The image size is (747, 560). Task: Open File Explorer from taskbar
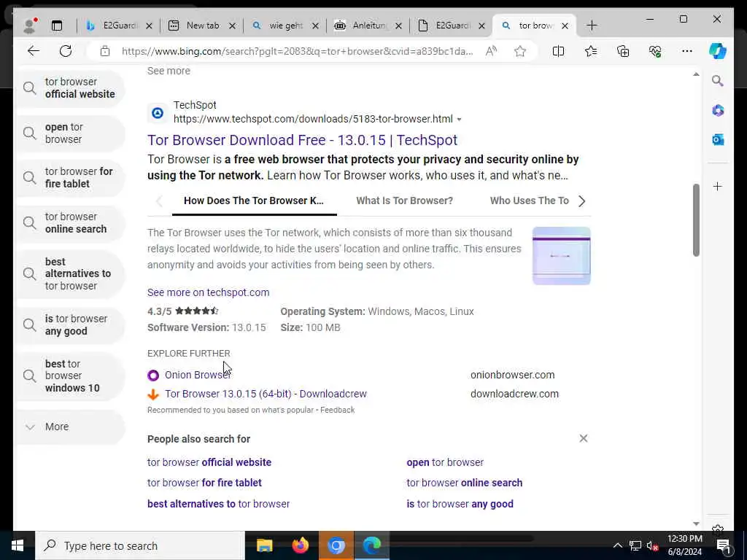tap(264, 545)
